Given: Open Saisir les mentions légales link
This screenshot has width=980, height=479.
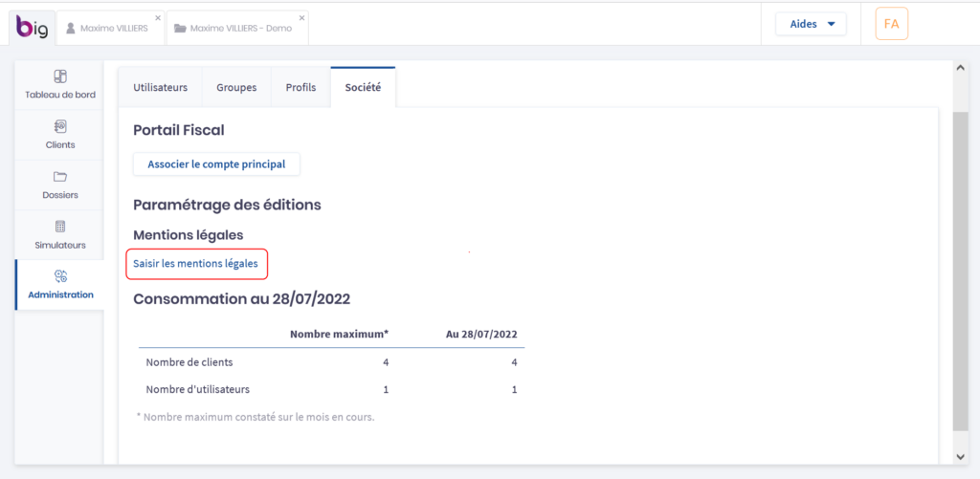Looking at the screenshot, I should pyautogui.click(x=195, y=263).
